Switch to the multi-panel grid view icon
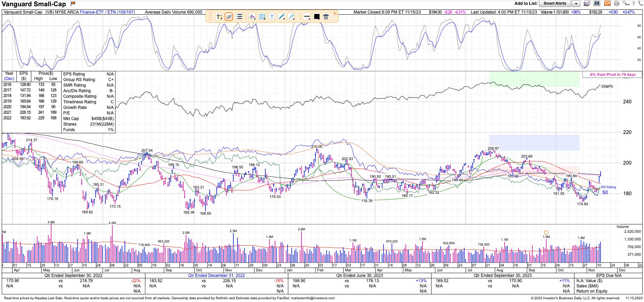This screenshot has height=302, width=644. point(597,3)
